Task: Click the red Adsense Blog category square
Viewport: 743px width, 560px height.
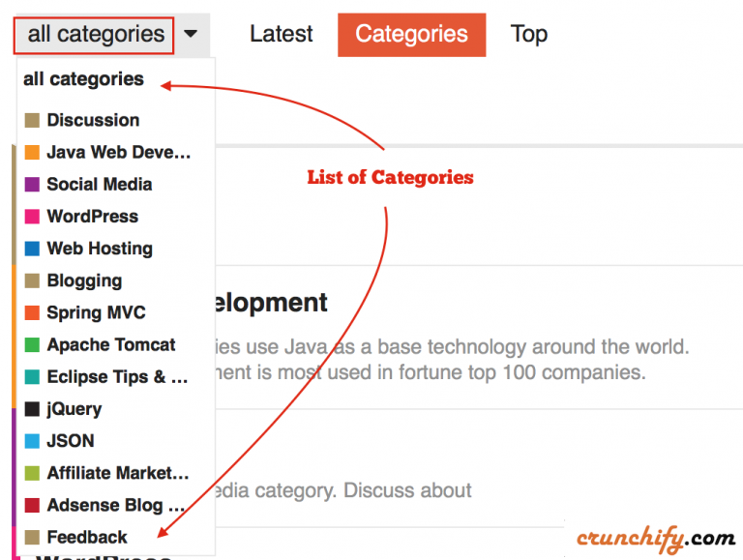Action: point(32,505)
